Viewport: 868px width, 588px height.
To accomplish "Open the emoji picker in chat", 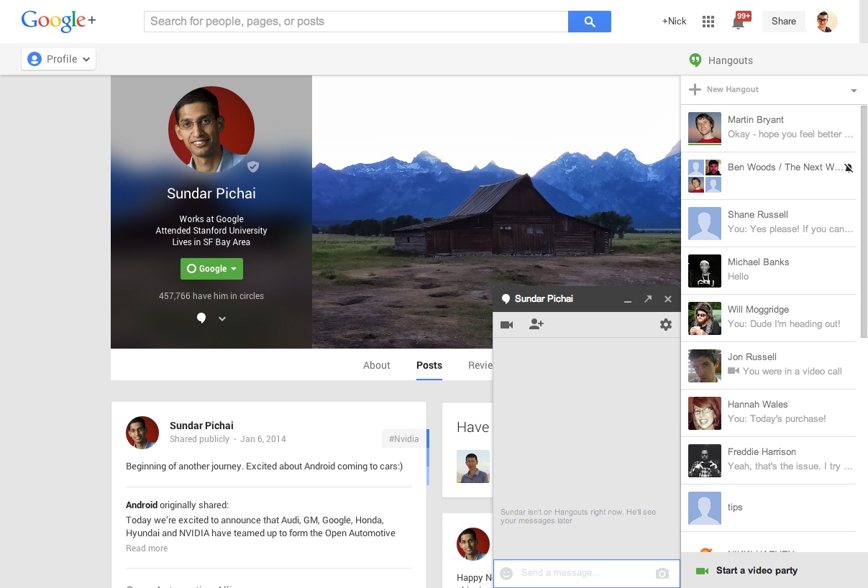I will (506, 574).
